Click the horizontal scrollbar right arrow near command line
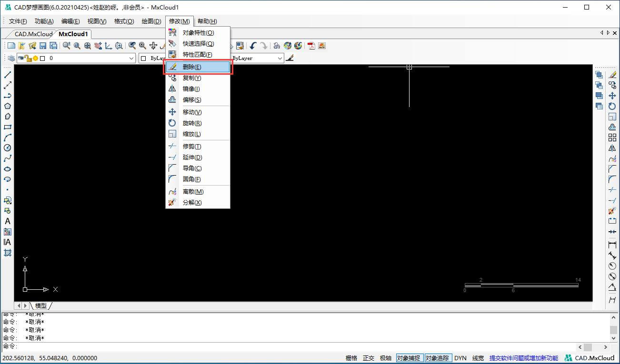Viewport: 620px width, 364px height. click(606, 347)
